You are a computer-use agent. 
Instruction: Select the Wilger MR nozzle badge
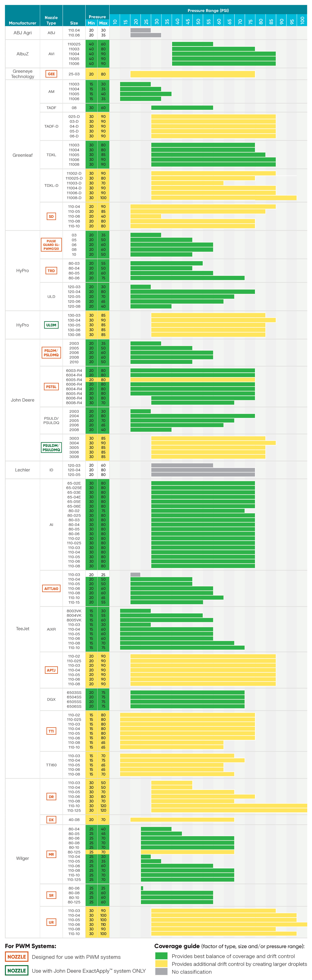click(x=51, y=854)
